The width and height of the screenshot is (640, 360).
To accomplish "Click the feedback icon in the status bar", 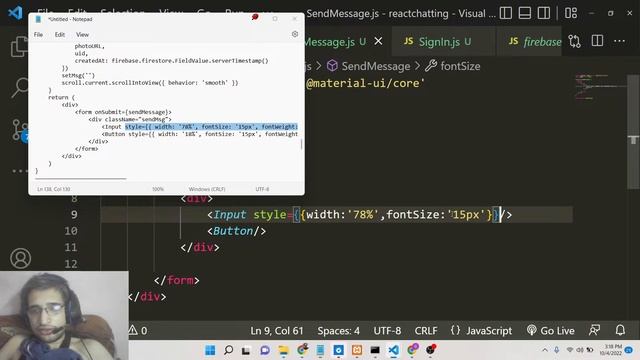I will click(x=595, y=330).
